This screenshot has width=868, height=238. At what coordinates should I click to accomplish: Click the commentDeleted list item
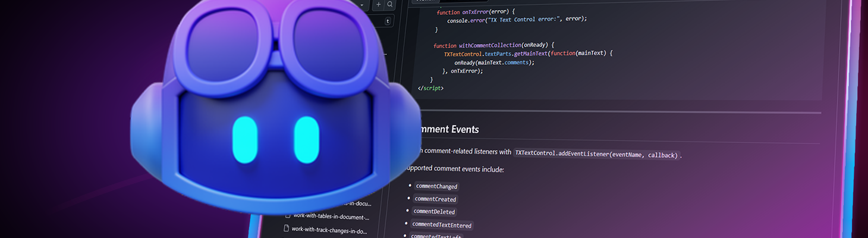point(434,211)
